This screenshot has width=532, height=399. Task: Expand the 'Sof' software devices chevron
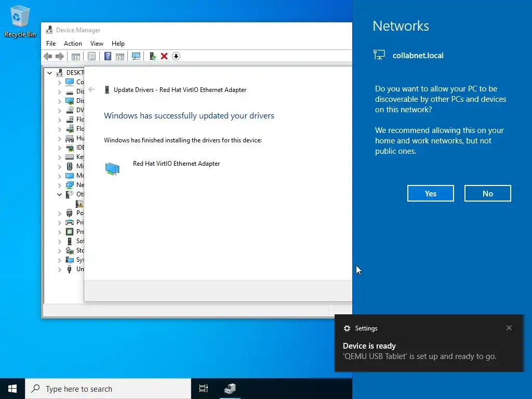[59, 241]
